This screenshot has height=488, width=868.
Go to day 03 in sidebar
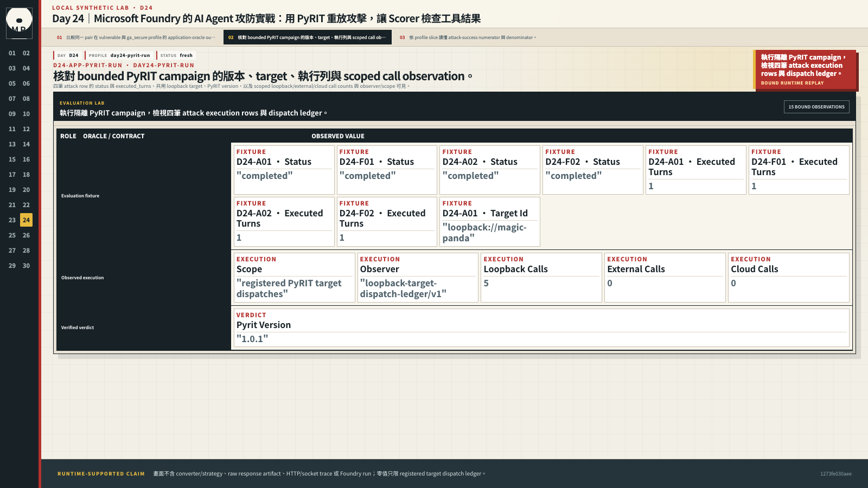12,68
